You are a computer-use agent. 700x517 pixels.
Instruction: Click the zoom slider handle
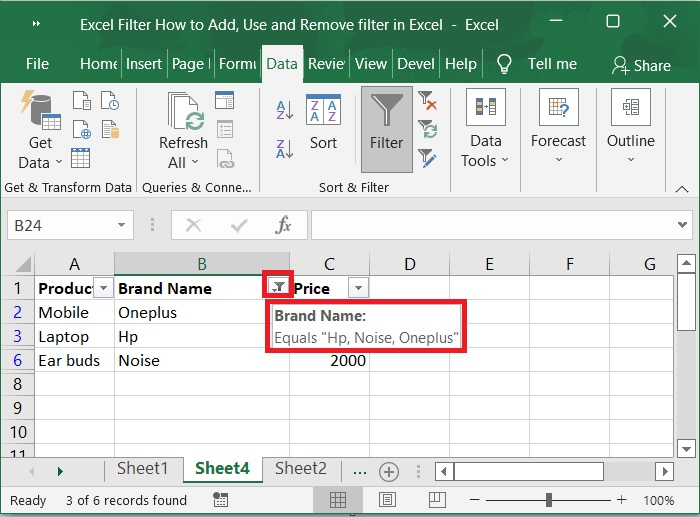pos(549,500)
